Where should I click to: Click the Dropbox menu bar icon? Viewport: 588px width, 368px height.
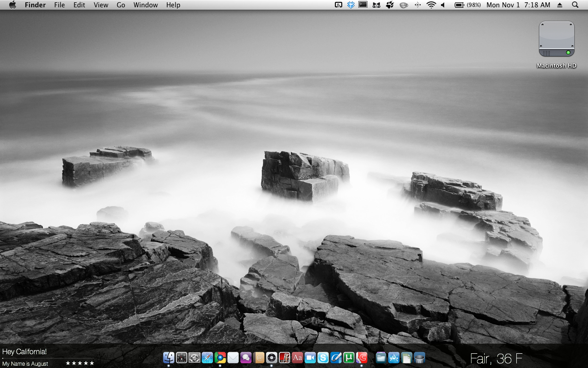tap(351, 5)
